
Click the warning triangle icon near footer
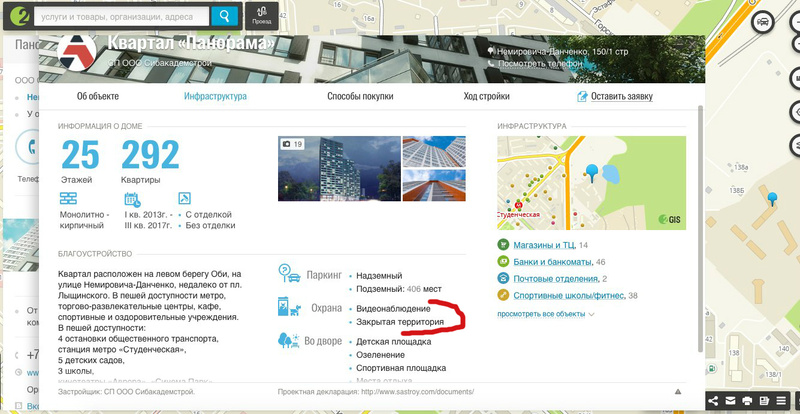pyautogui.click(x=678, y=392)
